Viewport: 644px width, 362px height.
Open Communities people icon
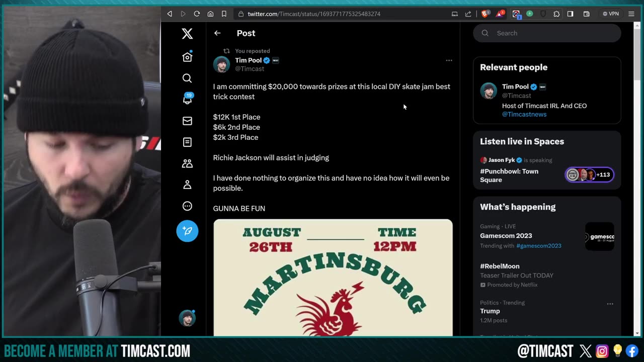[x=187, y=163]
